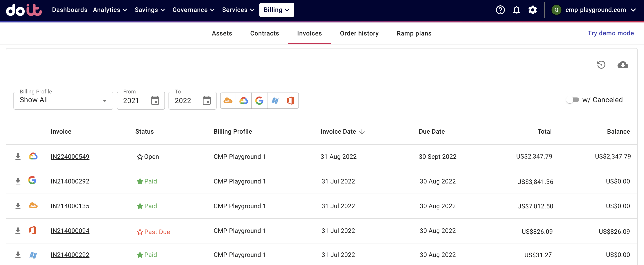Click the cloud download icon
644x265 pixels.
[x=622, y=65]
